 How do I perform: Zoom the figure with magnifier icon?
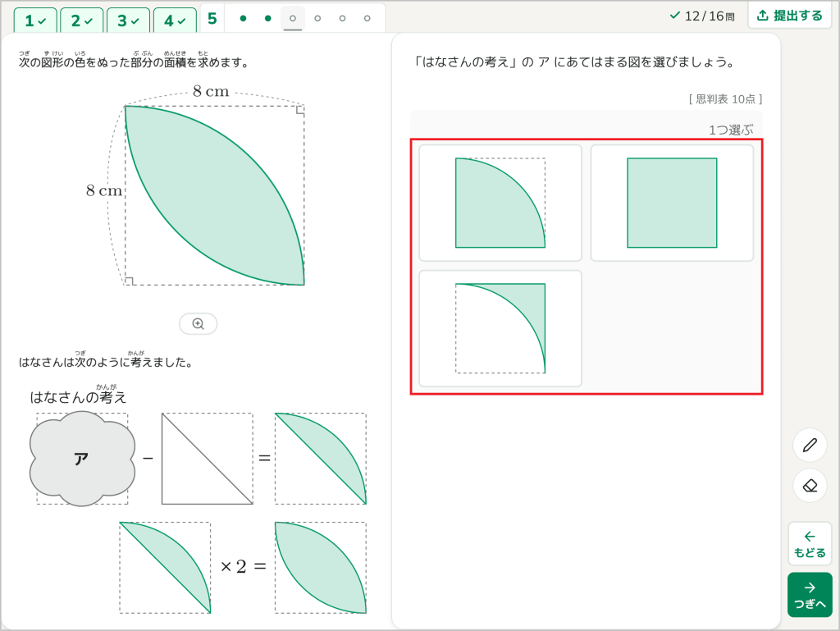click(199, 323)
